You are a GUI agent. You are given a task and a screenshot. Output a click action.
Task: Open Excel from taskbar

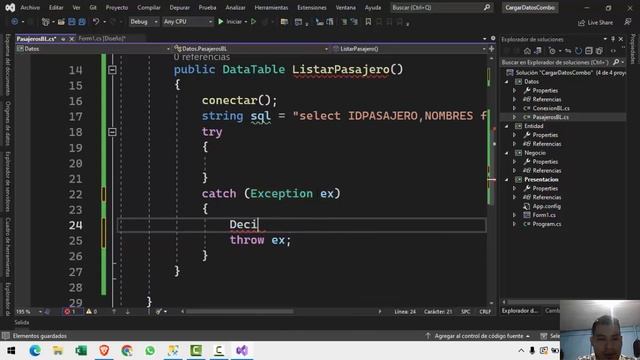[x=81, y=351]
